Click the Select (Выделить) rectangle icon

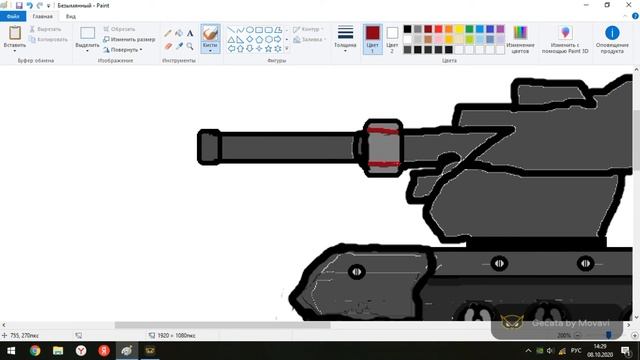[87, 33]
